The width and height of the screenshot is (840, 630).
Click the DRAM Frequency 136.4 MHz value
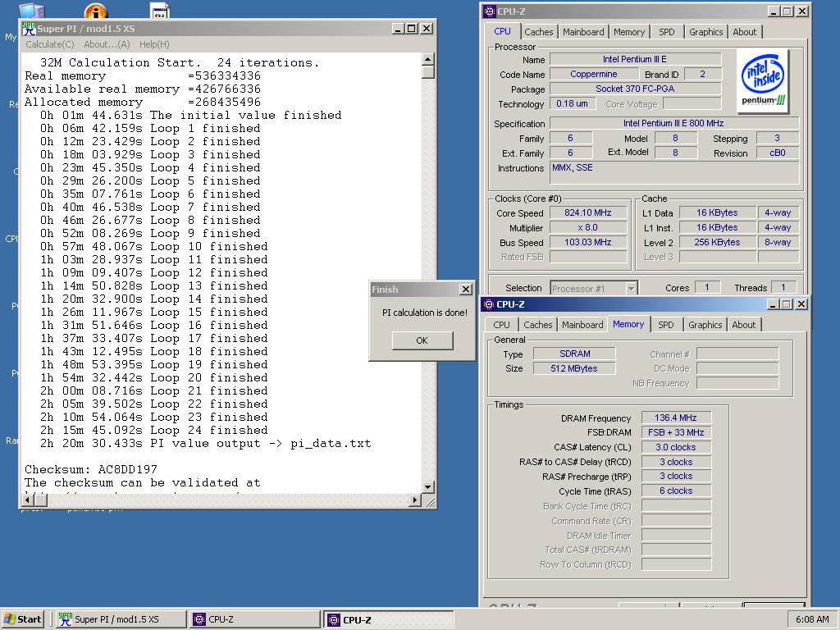676,418
